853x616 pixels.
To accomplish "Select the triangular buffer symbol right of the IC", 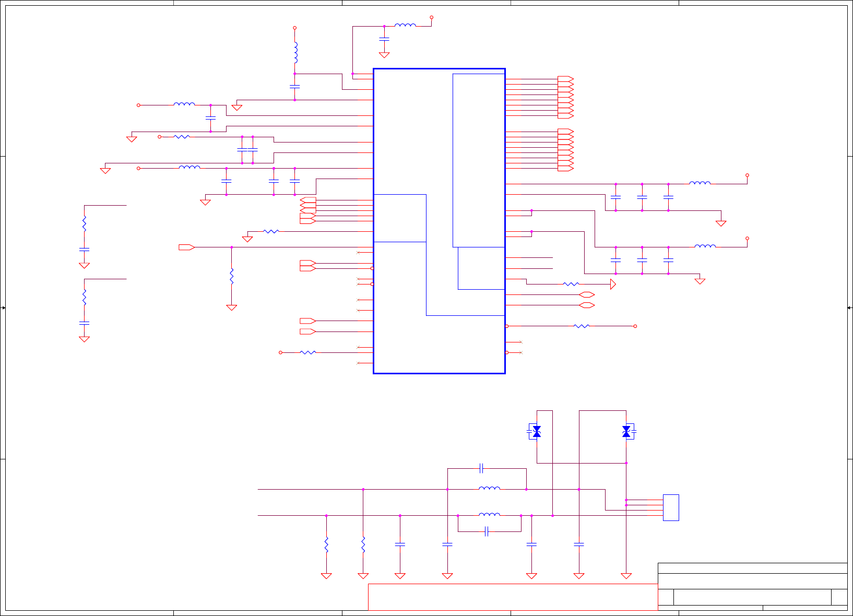I will (x=613, y=285).
